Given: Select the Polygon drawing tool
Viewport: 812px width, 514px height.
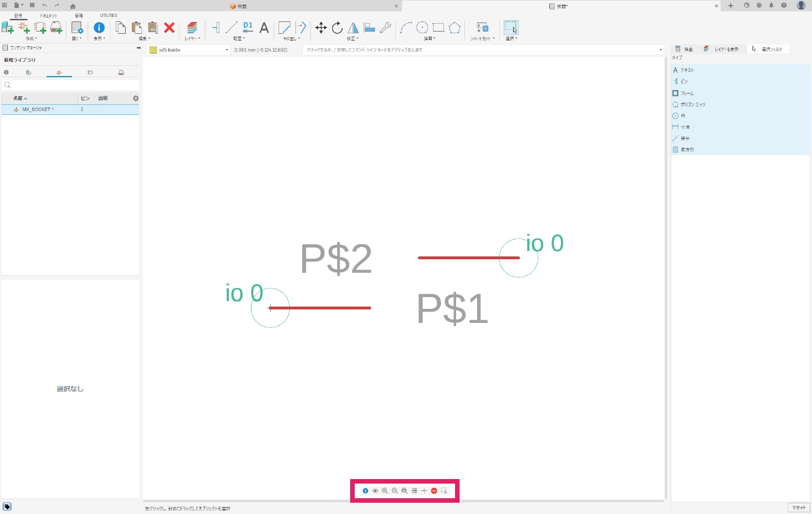Looking at the screenshot, I should 454,28.
